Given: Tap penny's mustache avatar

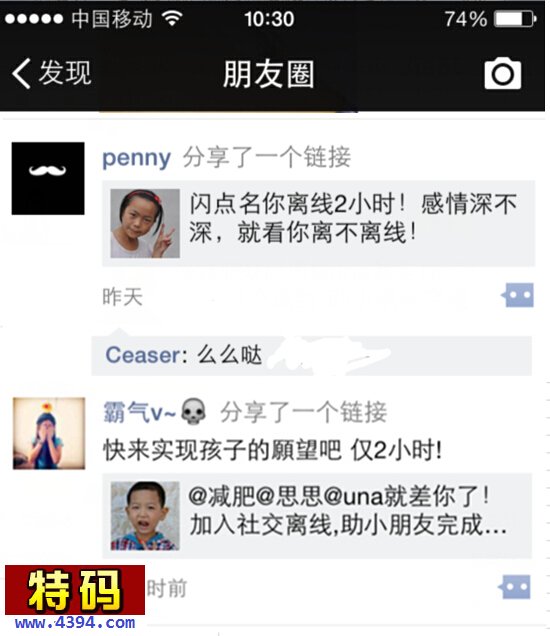Looking at the screenshot, I should (x=48, y=178).
